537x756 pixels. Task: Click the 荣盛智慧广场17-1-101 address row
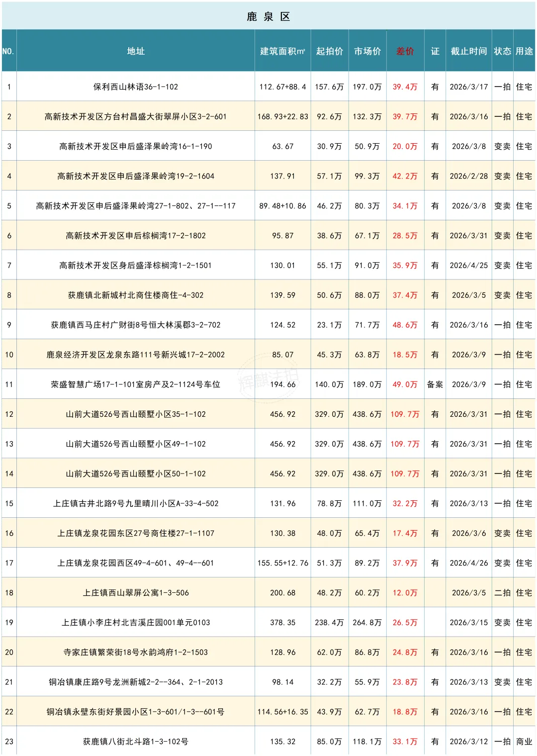pyautogui.click(x=136, y=384)
